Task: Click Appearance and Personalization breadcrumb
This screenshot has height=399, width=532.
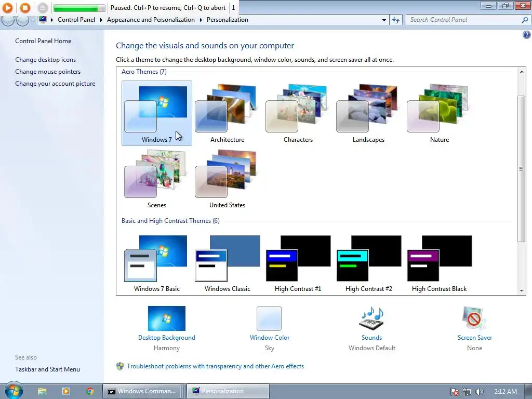Action: click(151, 20)
